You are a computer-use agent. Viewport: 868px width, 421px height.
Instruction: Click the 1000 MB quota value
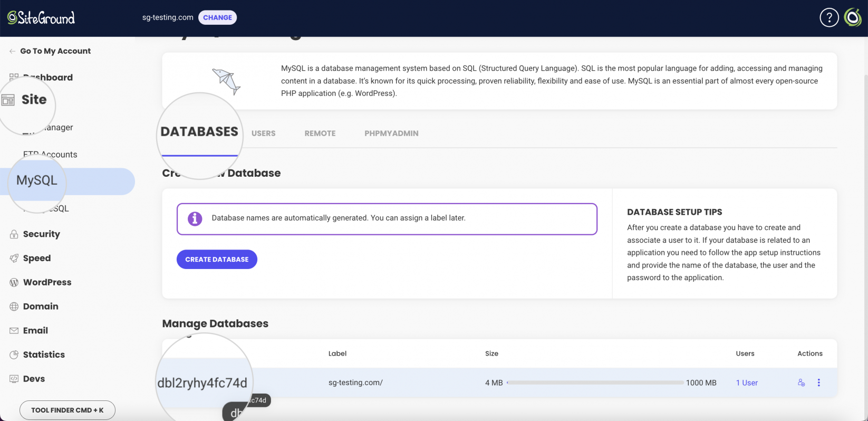click(701, 383)
